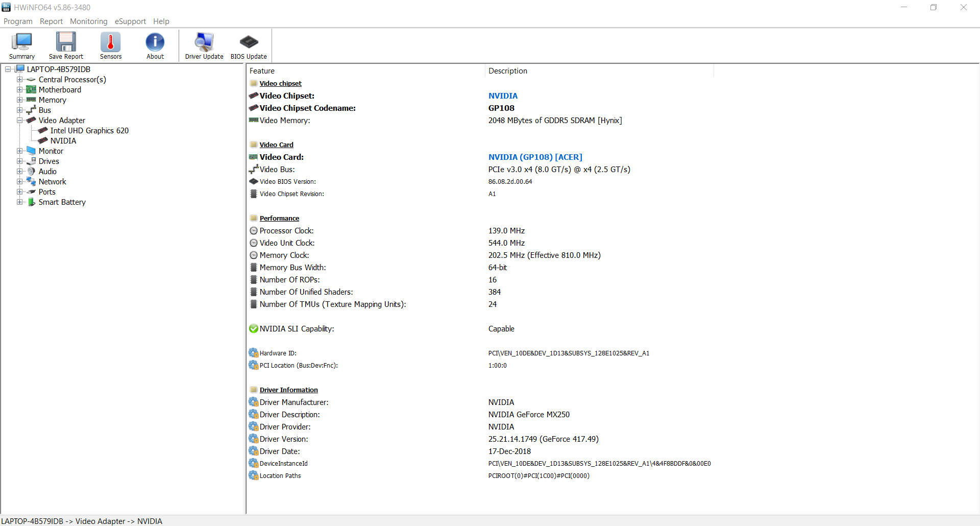The image size is (980, 526).
Task: Expand the Central Processor(s) node
Action: coord(19,80)
